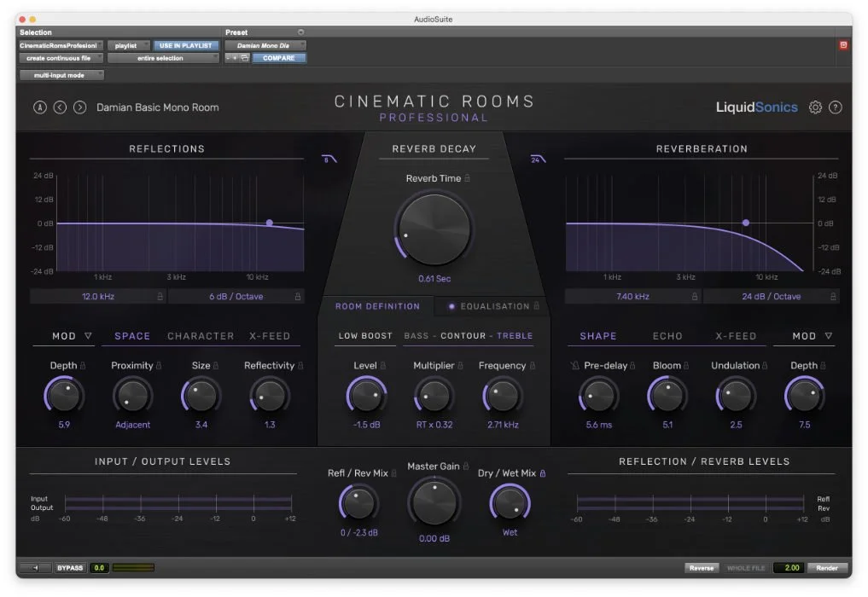Toggle the Reflectivity lock icon

(x=300, y=365)
